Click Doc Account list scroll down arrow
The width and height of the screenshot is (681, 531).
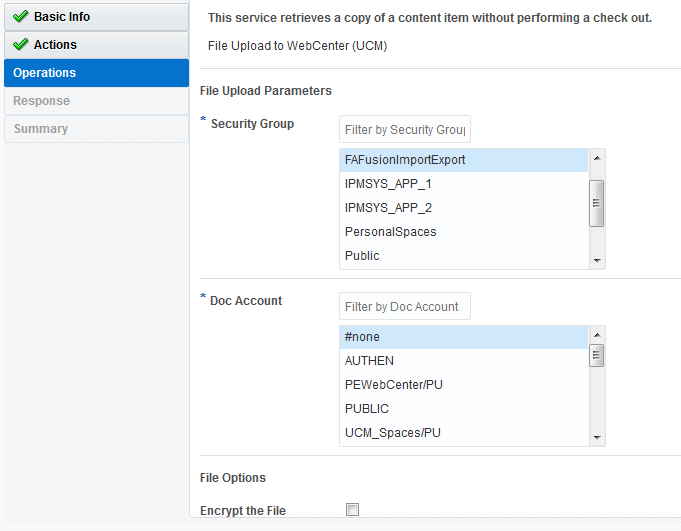[597, 438]
